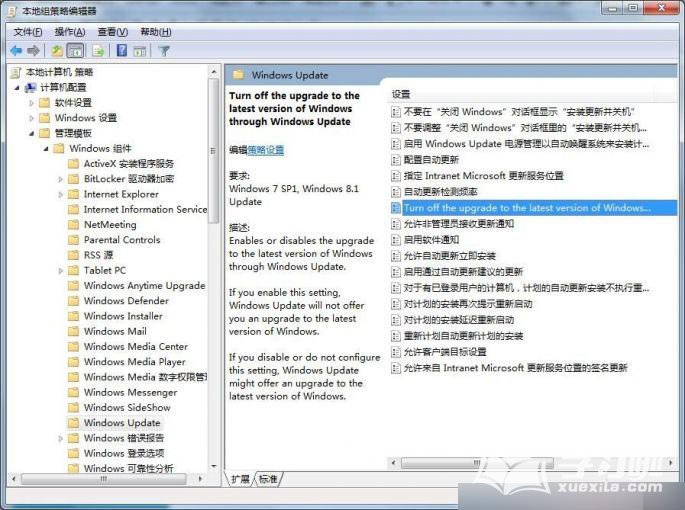The height and width of the screenshot is (510, 685).
Task: Click the Filter funnel toolbar icon
Action: [x=164, y=50]
